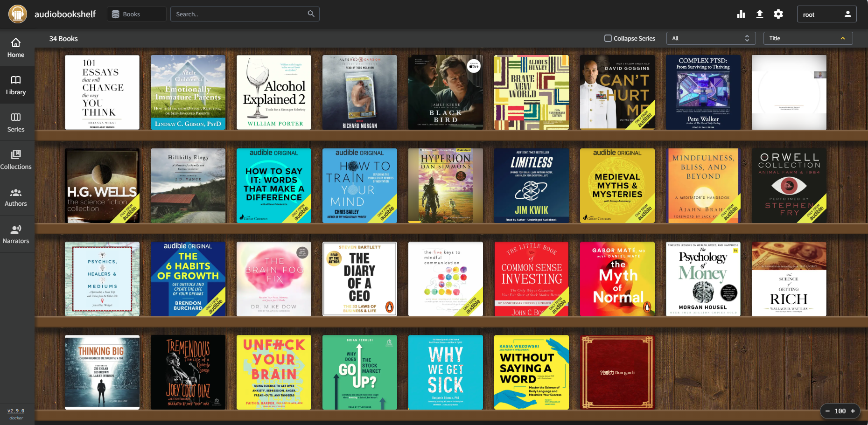Open Alcohol Explained 2 book cover
868x425 pixels.
click(274, 92)
